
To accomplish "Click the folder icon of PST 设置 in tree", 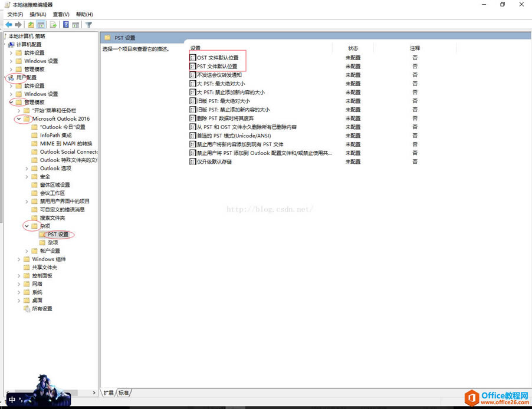I will 42,235.
